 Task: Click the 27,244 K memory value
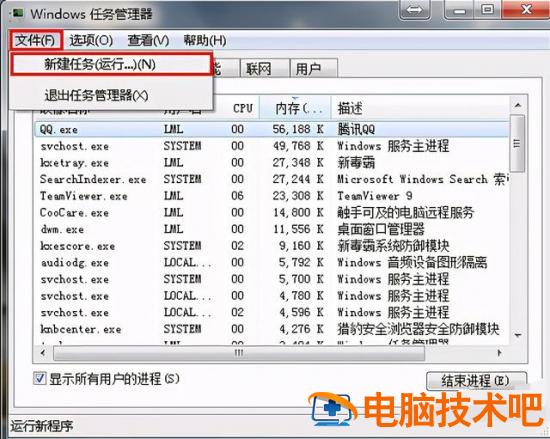tap(298, 179)
